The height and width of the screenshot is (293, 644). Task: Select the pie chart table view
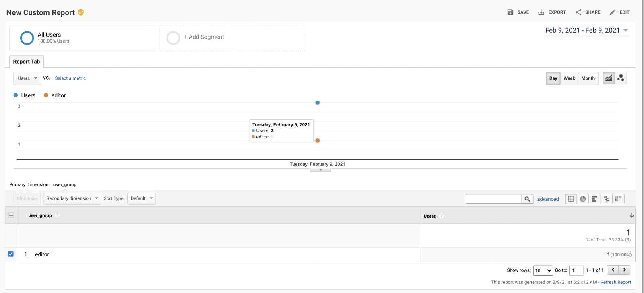click(583, 199)
